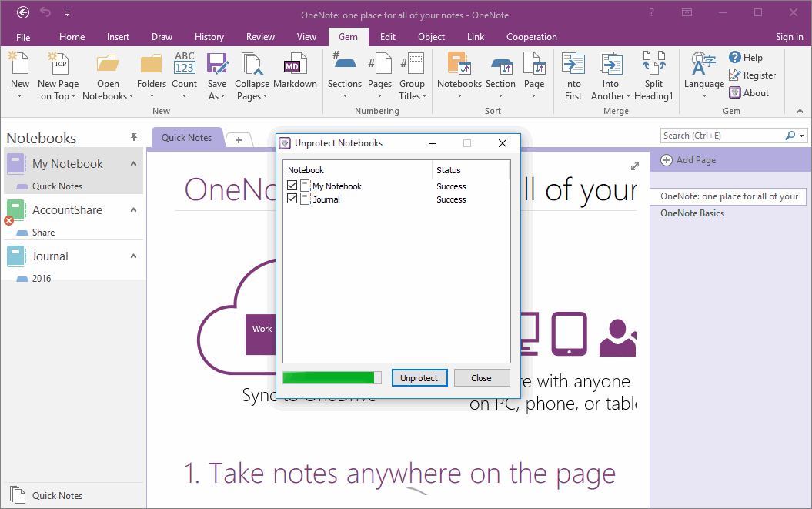Open the 2016 section under Journal
The width and height of the screenshot is (812, 509).
[x=42, y=278]
